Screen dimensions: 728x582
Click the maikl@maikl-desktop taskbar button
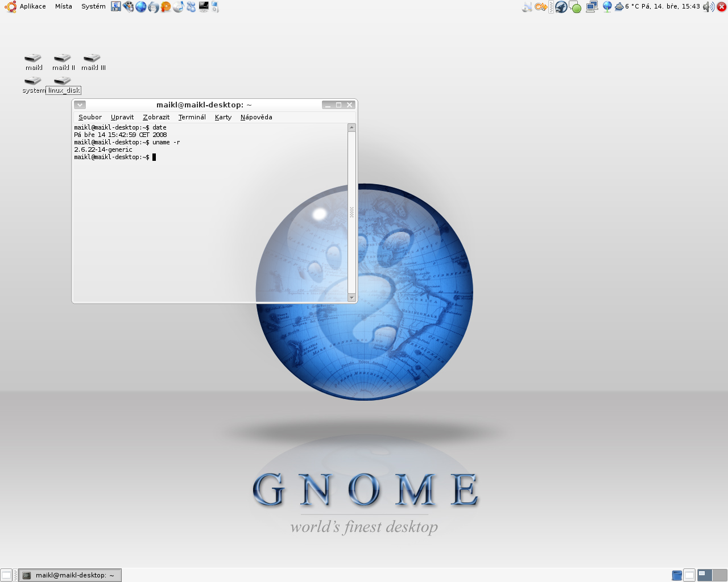pos(70,575)
